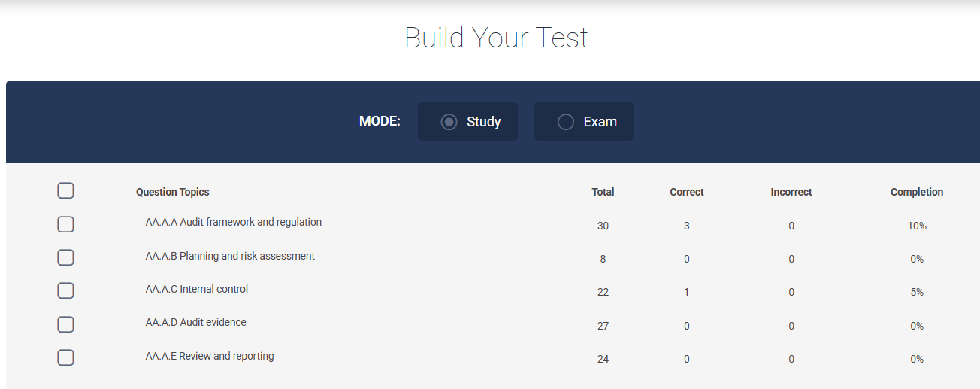This screenshot has height=389, width=980.
Task: Click the AA.A.A Audit framework and regulation topic name
Action: tap(233, 223)
